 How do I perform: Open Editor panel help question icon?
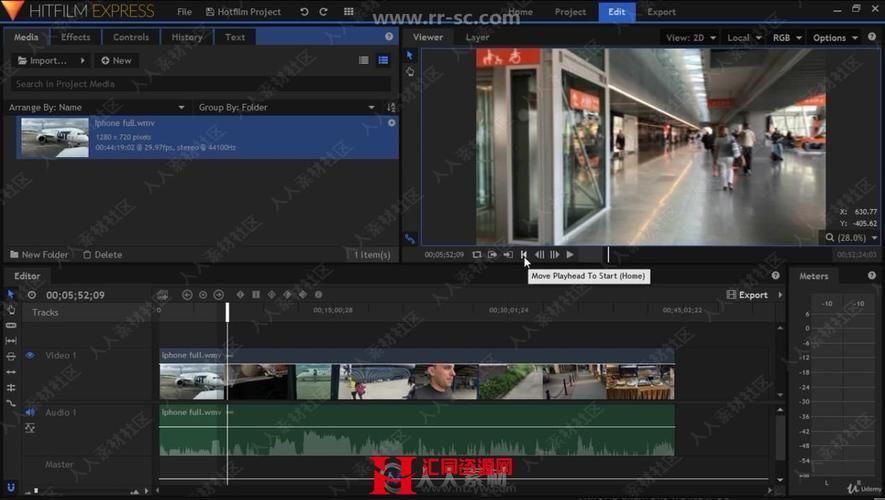(x=776, y=275)
